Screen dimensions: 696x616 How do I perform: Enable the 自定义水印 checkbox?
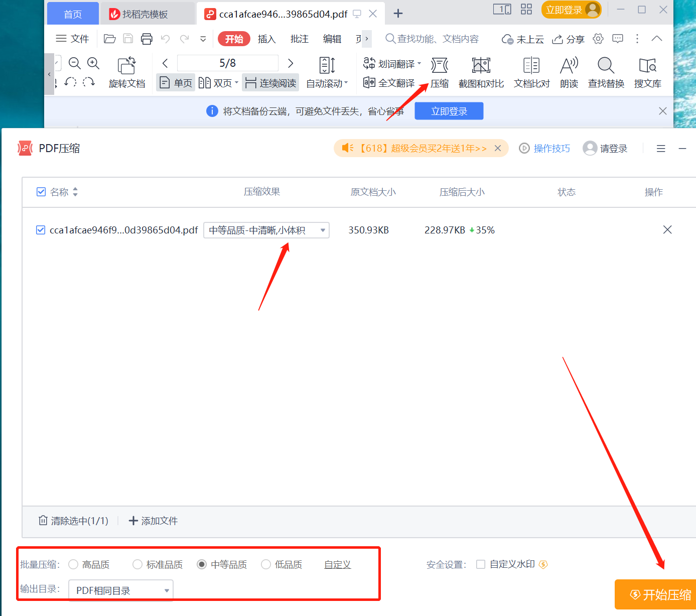[x=481, y=564]
